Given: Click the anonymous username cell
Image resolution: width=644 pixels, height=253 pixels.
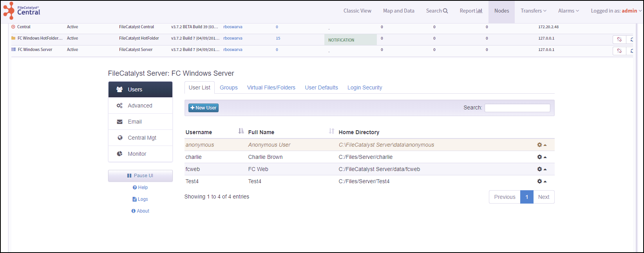Looking at the screenshot, I should pyautogui.click(x=200, y=145).
